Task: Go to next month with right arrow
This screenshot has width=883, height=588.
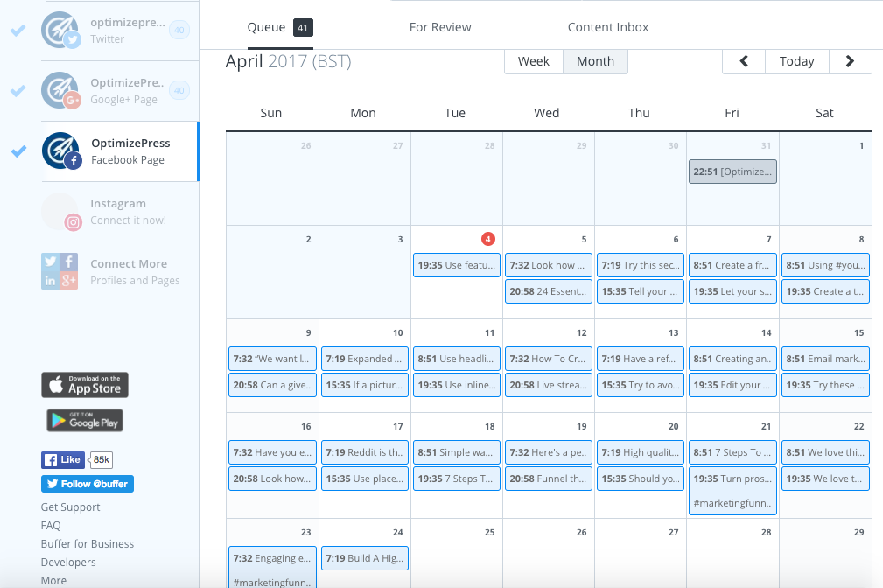Action: (x=849, y=61)
